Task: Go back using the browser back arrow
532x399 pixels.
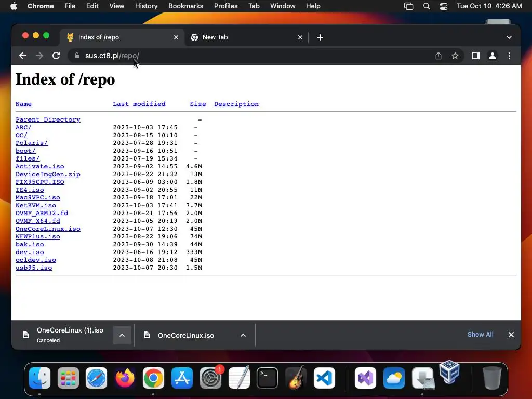Action: click(23, 56)
